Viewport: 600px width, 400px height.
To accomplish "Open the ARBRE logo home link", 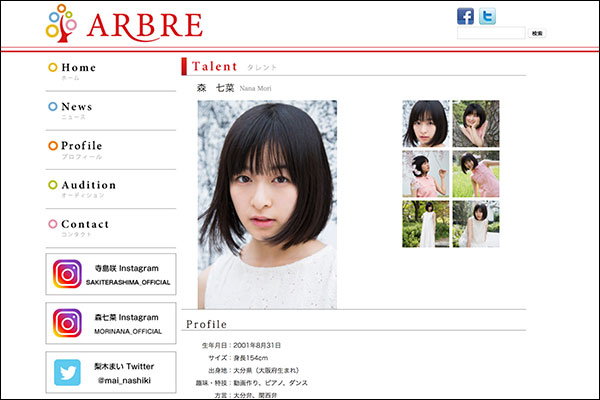I will (124, 25).
